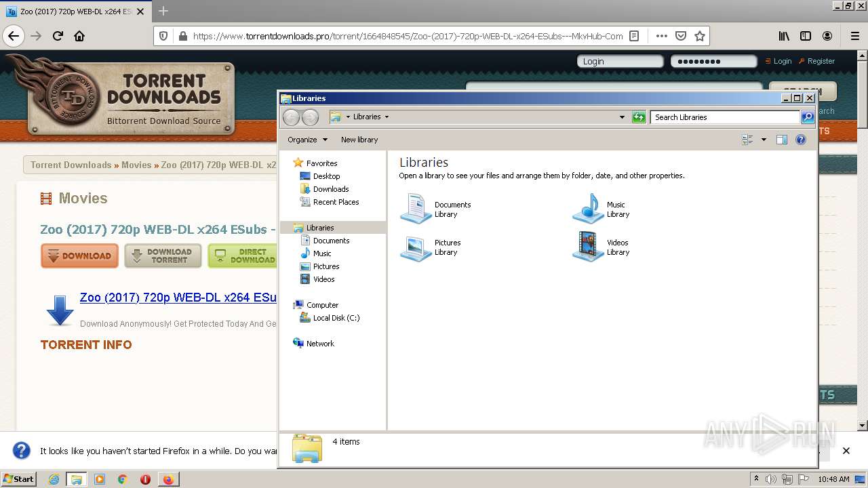Click the taskbar volume icon
868x488 pixels.
click(771, 479)
